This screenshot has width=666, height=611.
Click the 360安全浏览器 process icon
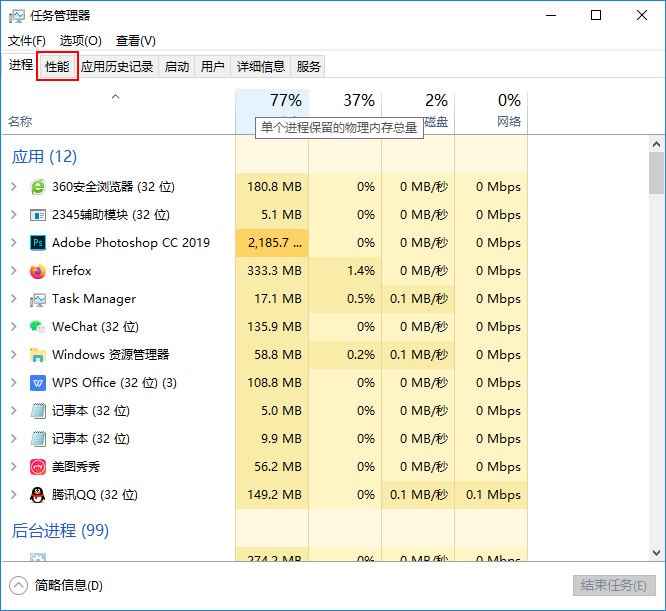pos(38,187)
